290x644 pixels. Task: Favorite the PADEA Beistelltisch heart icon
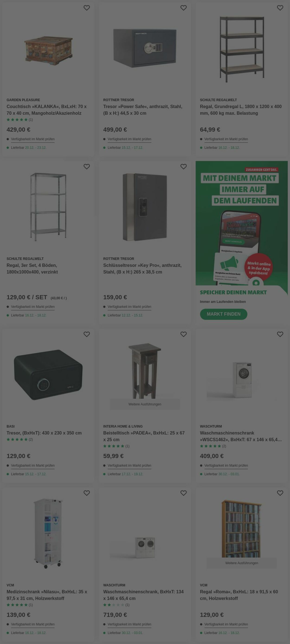tap(184, 334)
